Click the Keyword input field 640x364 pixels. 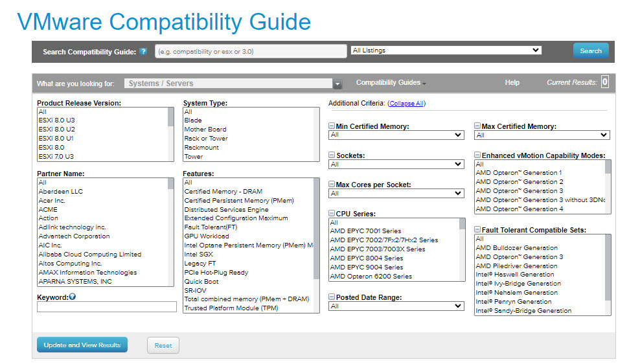tap(106, 306)
